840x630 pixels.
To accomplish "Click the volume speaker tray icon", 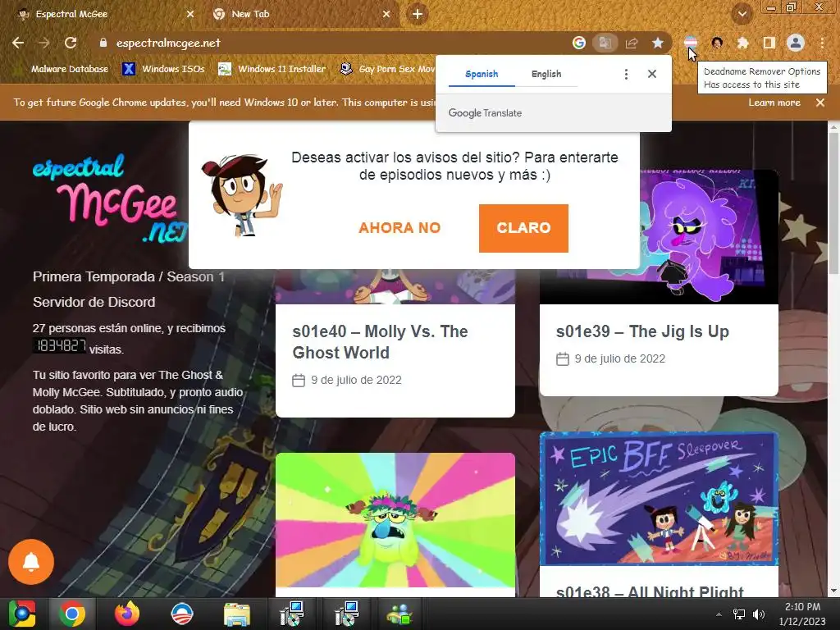I will pyautogui.click(x=759, y=614).
